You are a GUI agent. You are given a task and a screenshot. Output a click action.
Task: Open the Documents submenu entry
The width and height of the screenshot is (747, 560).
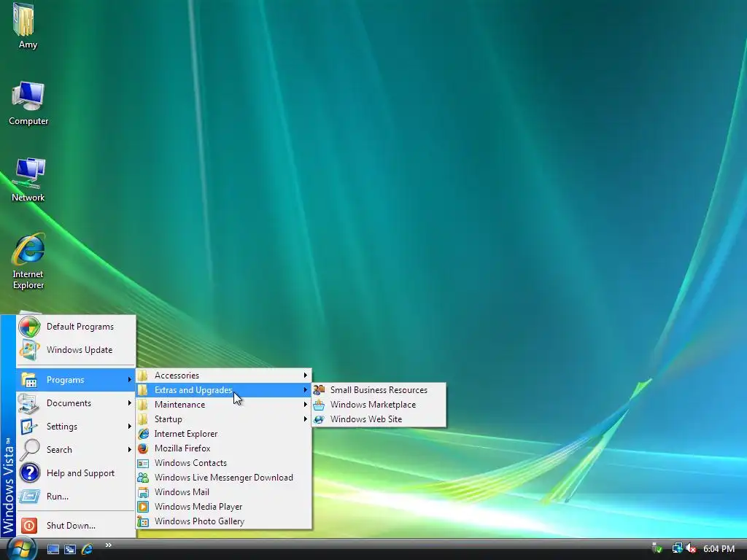click(x=76, y=403)
